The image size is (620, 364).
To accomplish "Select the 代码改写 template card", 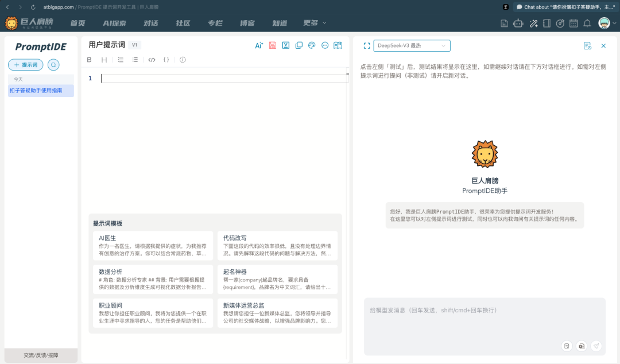I will click(x=278, y=246).
